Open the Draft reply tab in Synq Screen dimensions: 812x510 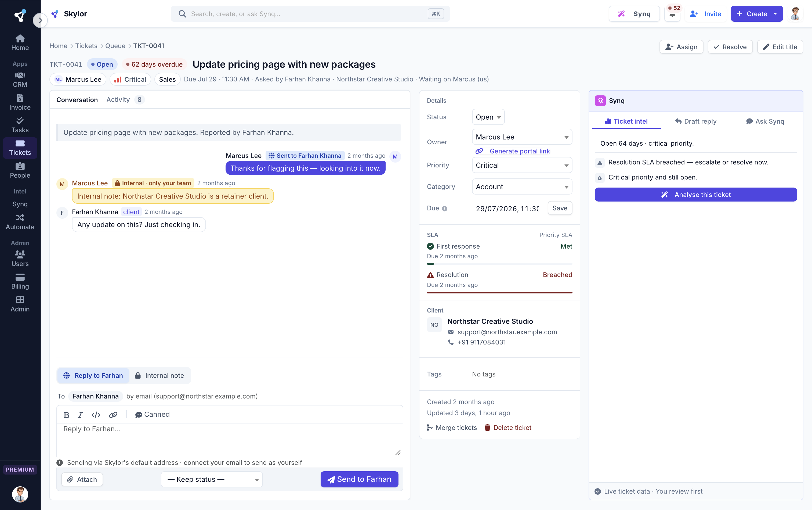click(696, 121)
